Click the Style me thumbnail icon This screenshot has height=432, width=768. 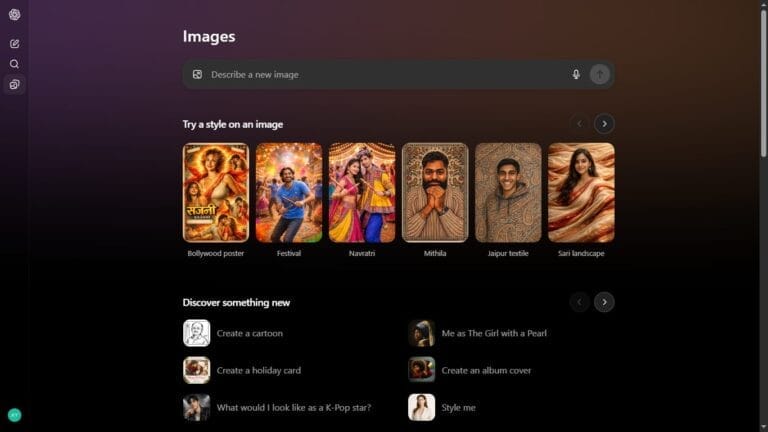(421, 408)
